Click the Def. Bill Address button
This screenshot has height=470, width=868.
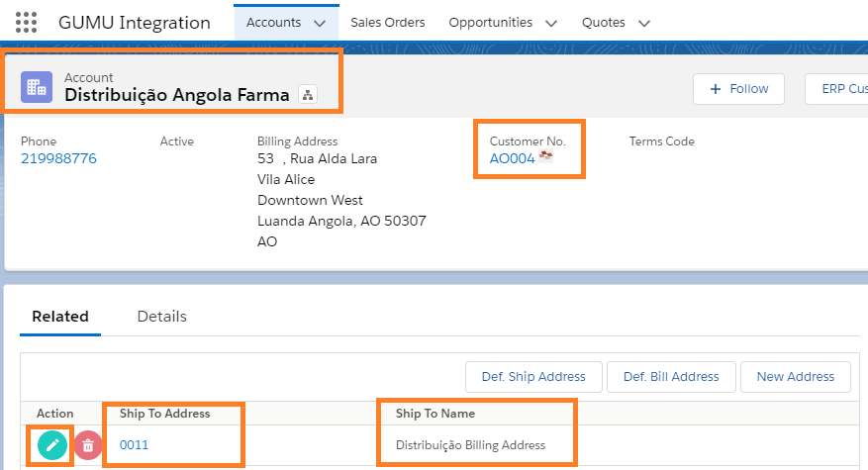click(671, 377)
